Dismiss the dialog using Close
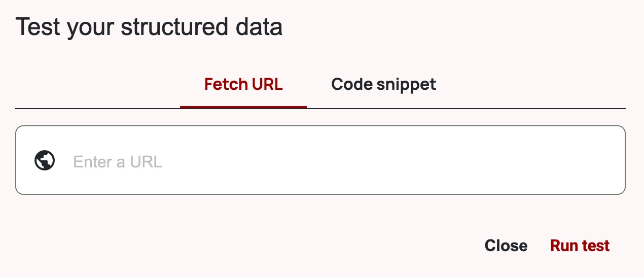This screenshot has height=278, width=644. point(506,246)
